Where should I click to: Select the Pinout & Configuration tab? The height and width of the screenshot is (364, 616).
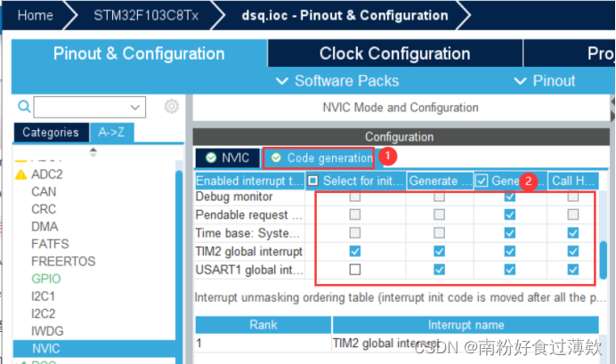tap(139, 53)
